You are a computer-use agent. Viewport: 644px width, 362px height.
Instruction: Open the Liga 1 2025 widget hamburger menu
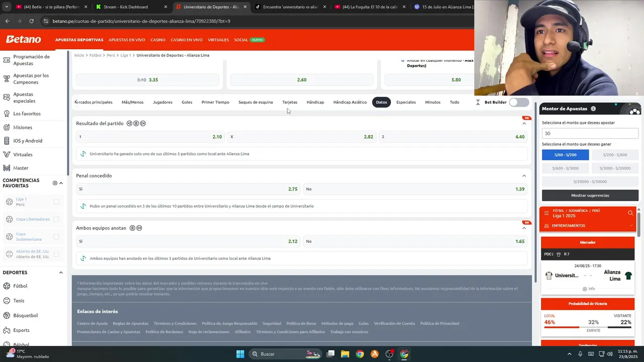point(546,213)
